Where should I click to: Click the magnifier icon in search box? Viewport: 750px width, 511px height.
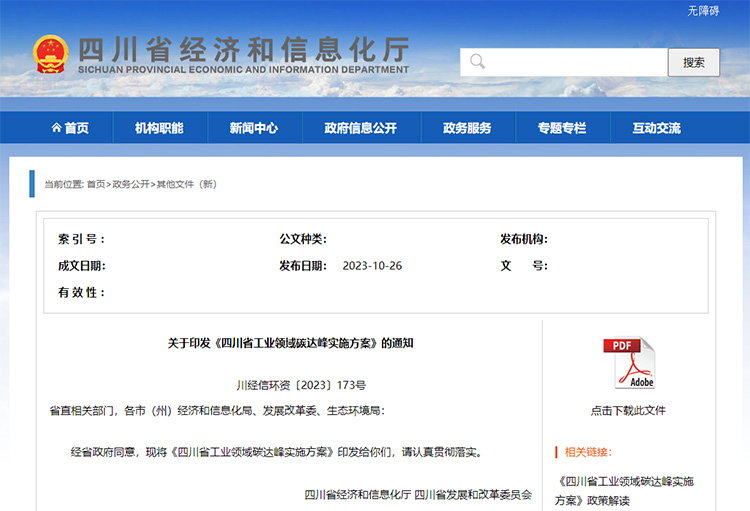[x=478, y=62]
